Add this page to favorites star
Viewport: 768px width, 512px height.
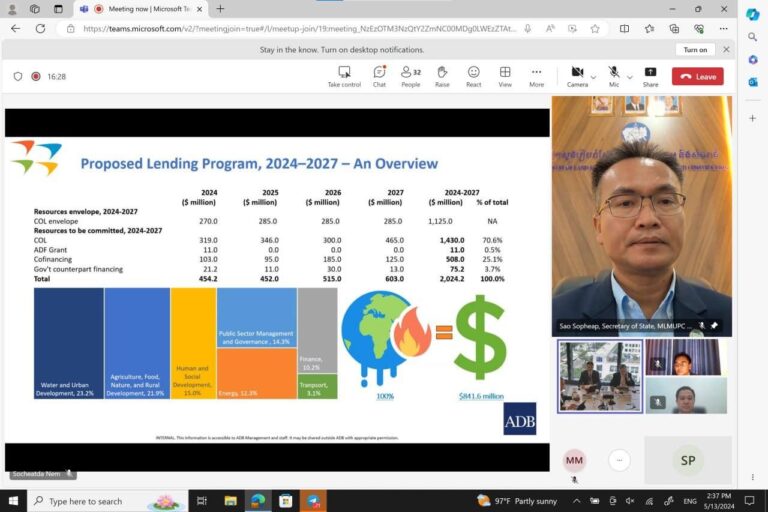595,29
